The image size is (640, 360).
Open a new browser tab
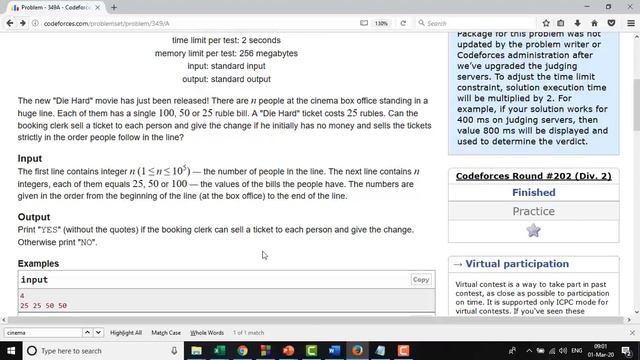click(x=114, y=7)
